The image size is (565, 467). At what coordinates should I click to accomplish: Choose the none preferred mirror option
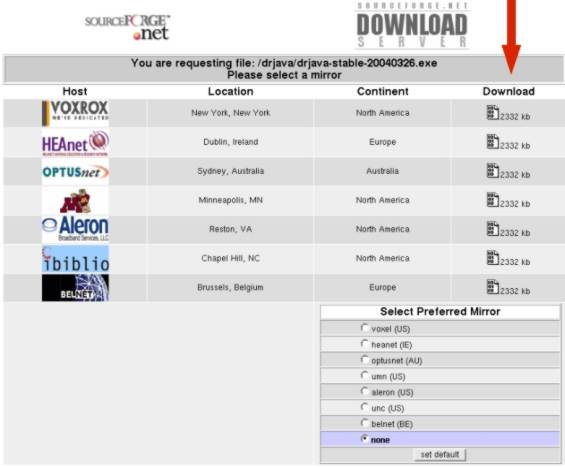tap(365, 439)
